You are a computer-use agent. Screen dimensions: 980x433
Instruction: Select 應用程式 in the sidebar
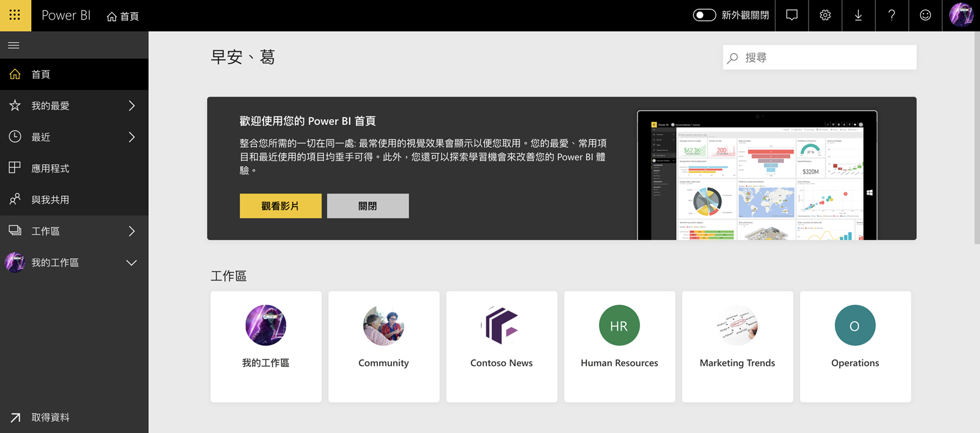pos(50,168)
